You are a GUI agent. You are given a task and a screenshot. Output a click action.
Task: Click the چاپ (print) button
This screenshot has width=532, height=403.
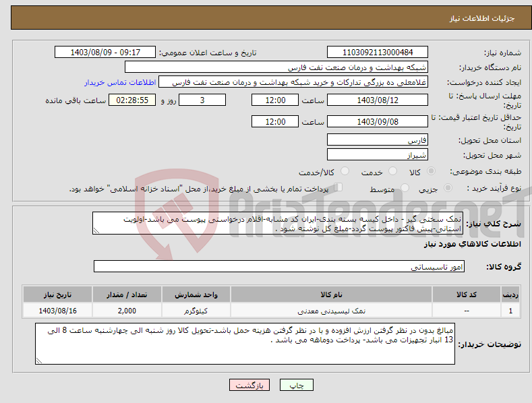tap(296, 385)
